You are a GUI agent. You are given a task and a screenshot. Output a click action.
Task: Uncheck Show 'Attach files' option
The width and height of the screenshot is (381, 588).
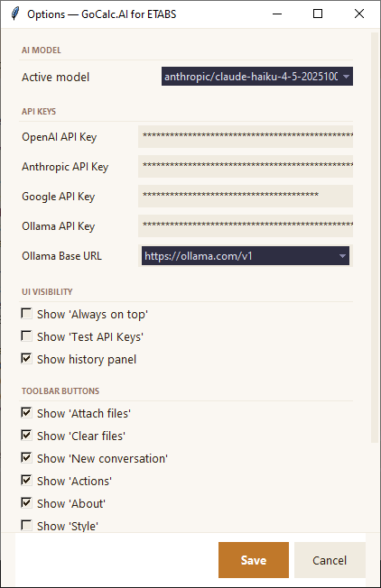click(27, 413)
